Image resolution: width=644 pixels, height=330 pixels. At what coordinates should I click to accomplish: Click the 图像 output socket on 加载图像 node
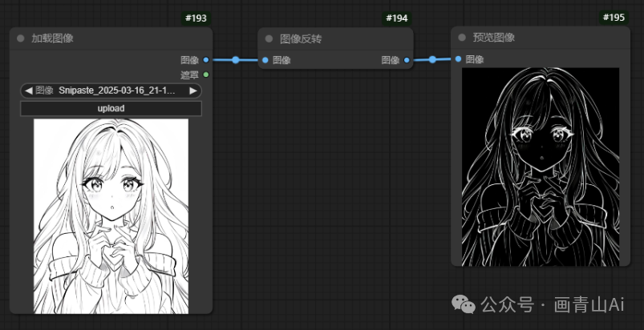coord(206,60)
